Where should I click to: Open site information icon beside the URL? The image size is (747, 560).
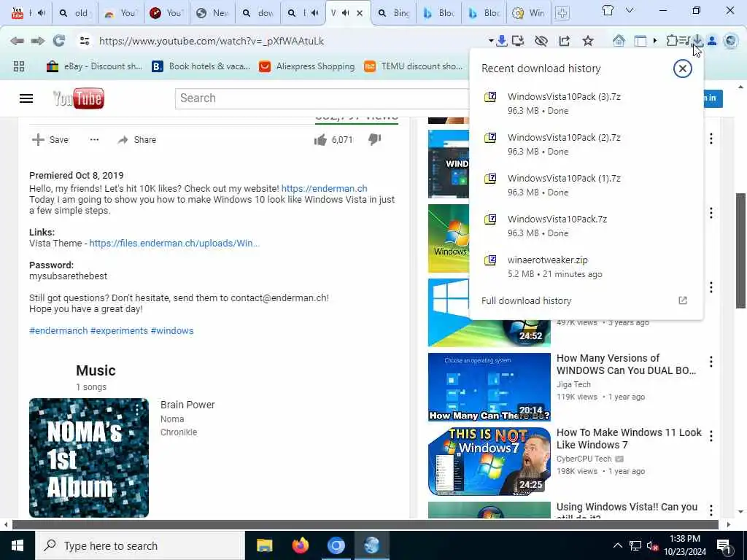[x=85, y=41]
